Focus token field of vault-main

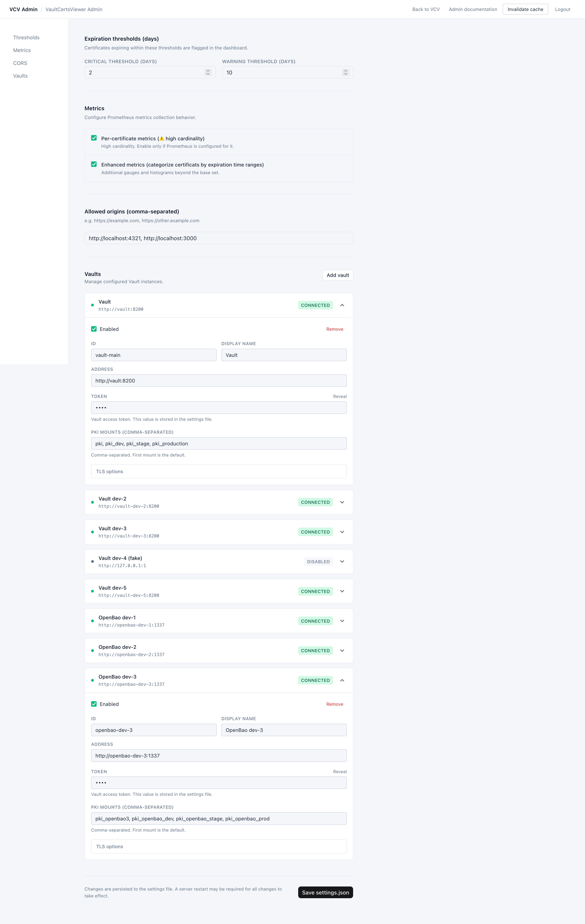tap(219, 407)
